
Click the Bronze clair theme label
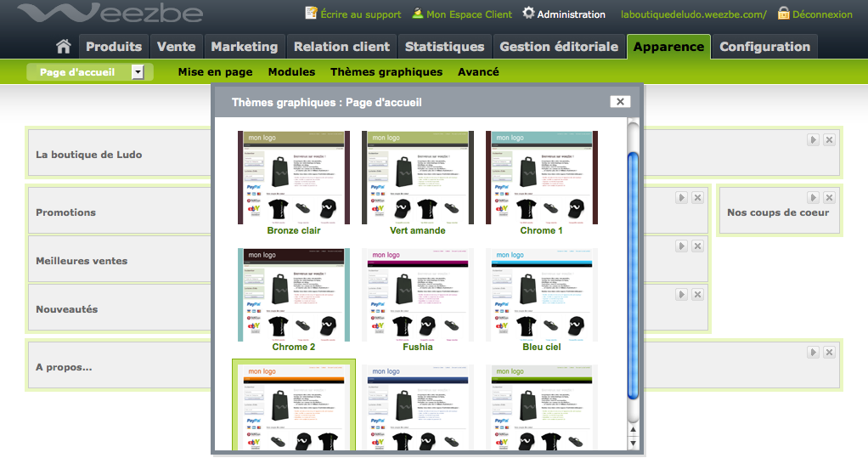click(293, 230)
